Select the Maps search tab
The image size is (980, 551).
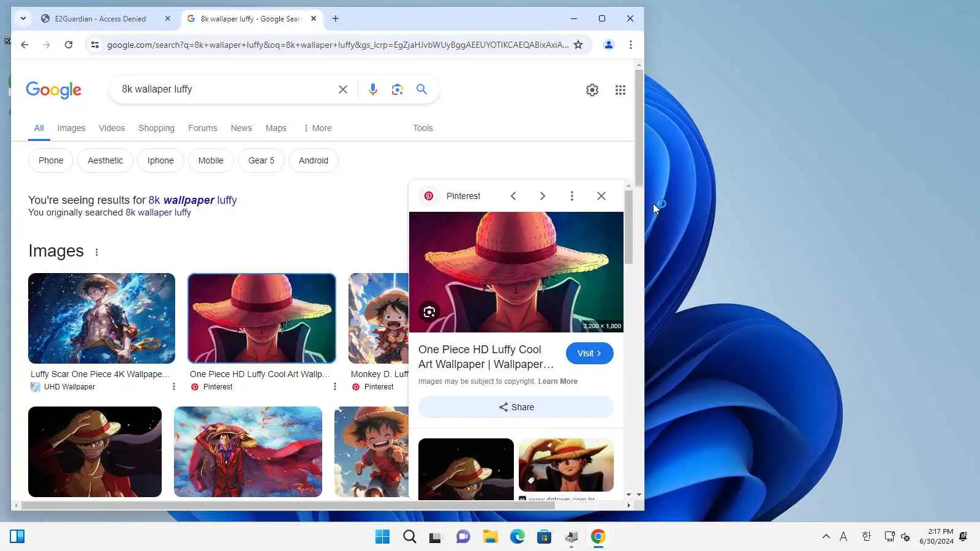click(x=276, y=128)
